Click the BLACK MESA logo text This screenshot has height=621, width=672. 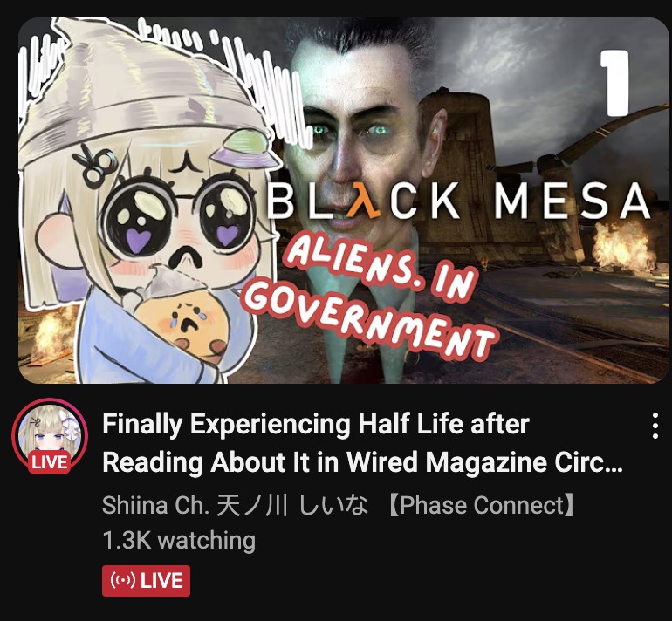point(458,201)
